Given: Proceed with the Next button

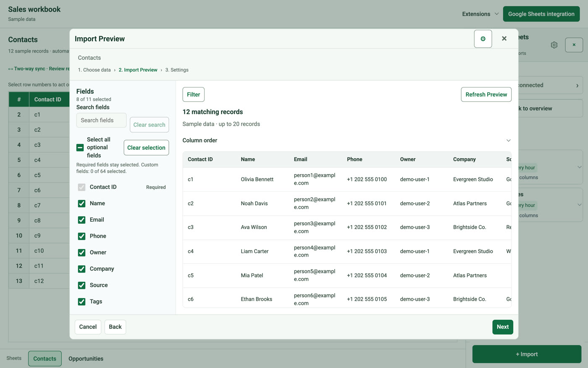Looking at the screenshot, I should click(503, 327).
